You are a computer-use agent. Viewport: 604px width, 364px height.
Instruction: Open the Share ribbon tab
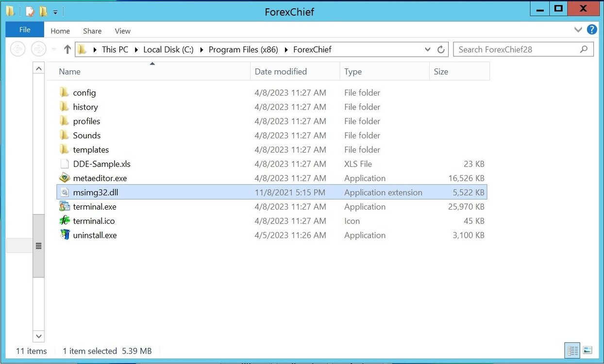92,31
